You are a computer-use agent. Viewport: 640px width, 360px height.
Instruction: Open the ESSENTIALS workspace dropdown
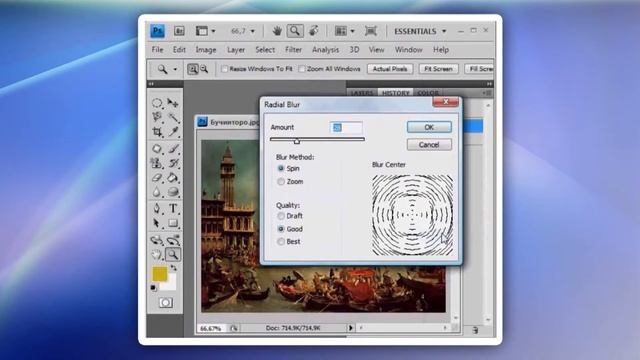click(x=444, y=31)
